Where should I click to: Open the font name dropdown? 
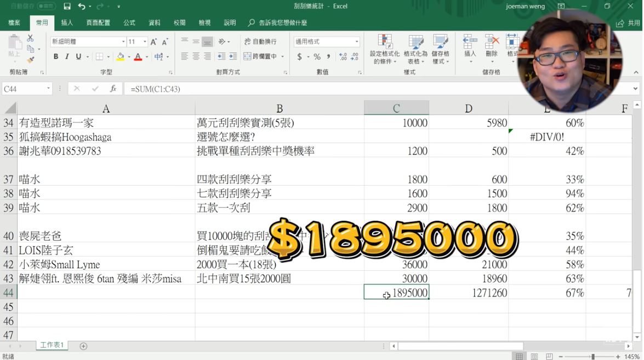click(x=123, y=42)
